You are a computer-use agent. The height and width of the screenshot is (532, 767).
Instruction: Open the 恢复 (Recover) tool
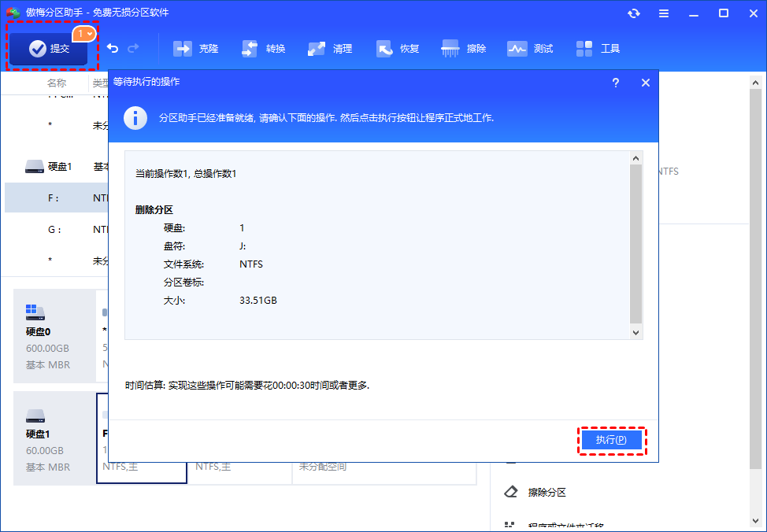pos(398,49)
